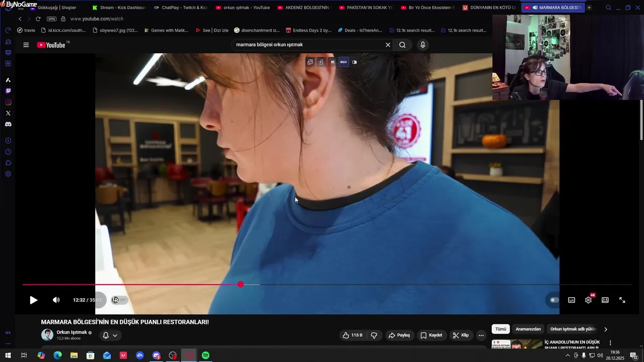Image resolution: width=644 pixels, height=362 pixels.
Task: Open the Orkun Işıtmak channel name link
Action: (x=71, y=332)
